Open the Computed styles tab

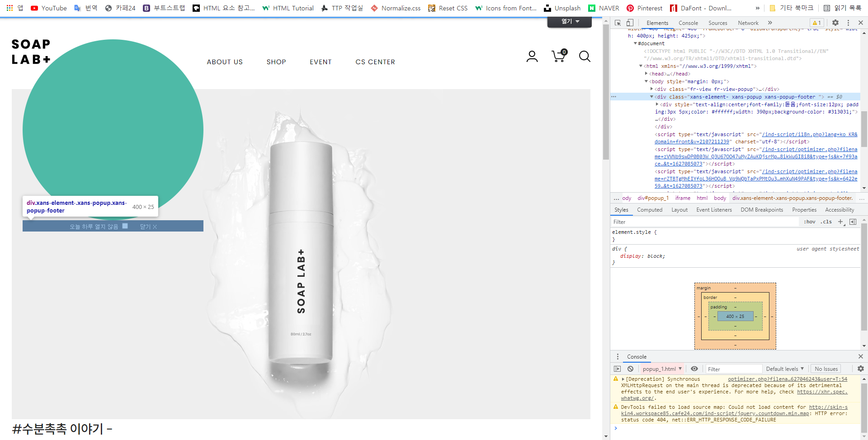point(650,210)
